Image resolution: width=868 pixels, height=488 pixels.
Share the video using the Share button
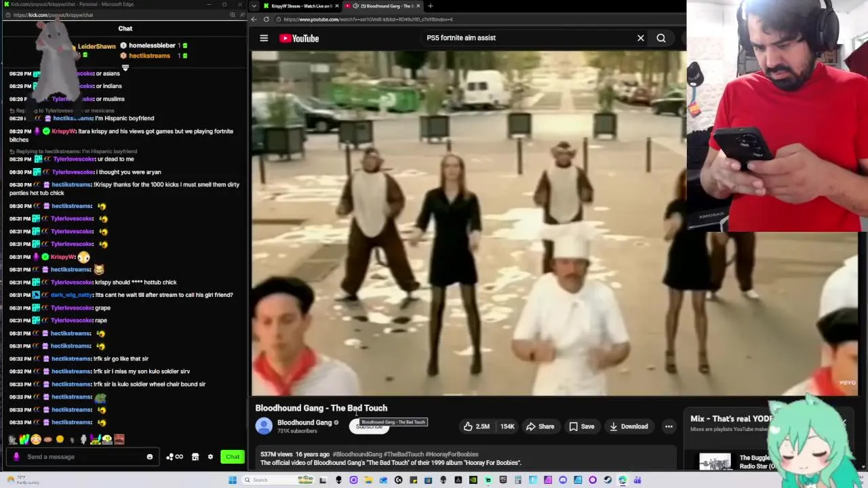tap(540, 426)
